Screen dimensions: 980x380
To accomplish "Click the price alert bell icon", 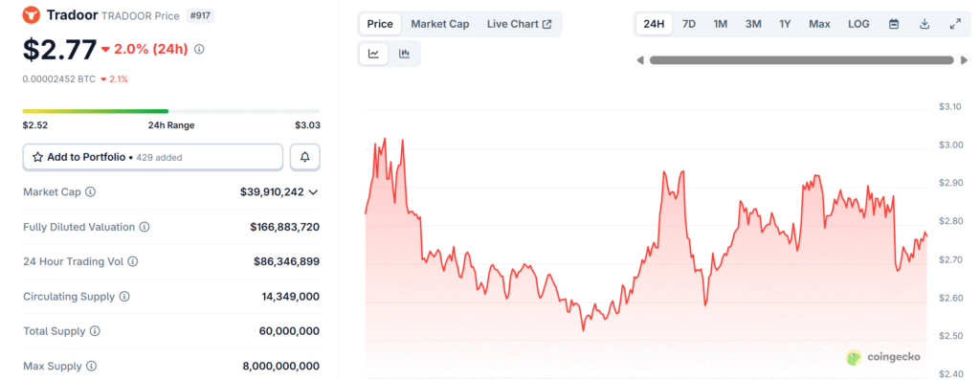I will click(305, 157).
